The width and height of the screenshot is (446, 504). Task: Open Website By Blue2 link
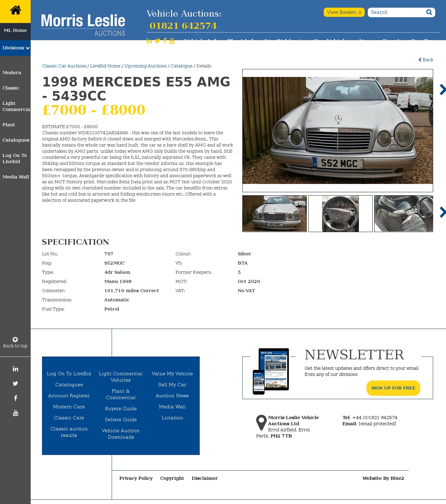[383, 478]
